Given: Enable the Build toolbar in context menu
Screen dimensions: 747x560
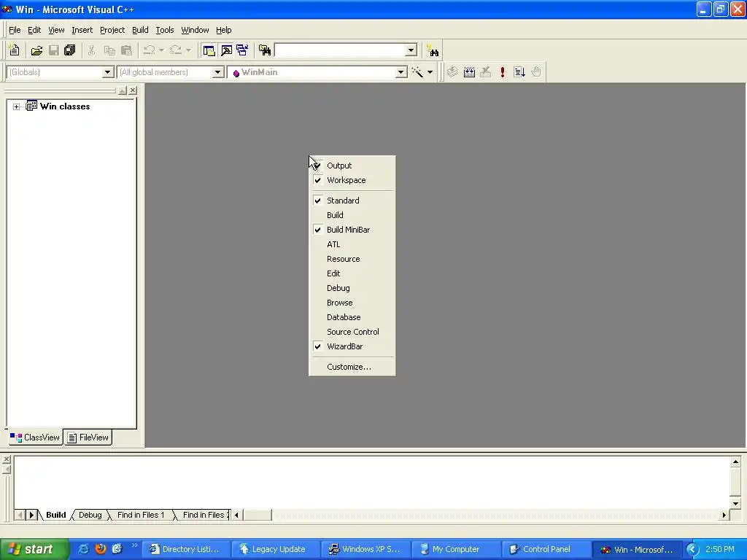Looking at the screenshot, I should tap(352, 215).
